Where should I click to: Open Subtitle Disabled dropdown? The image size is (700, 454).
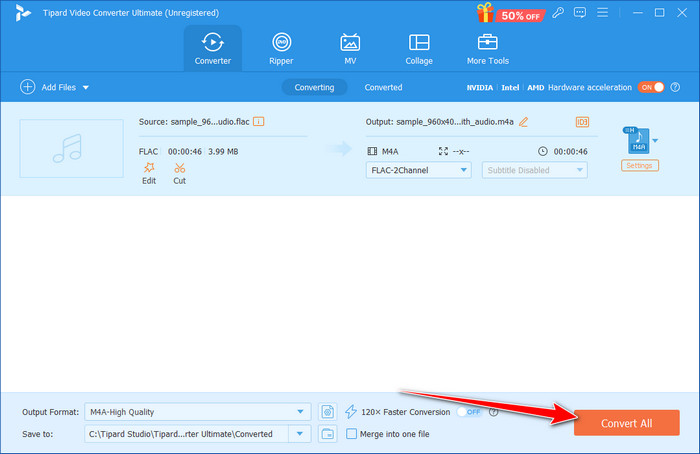pos(534,170)
